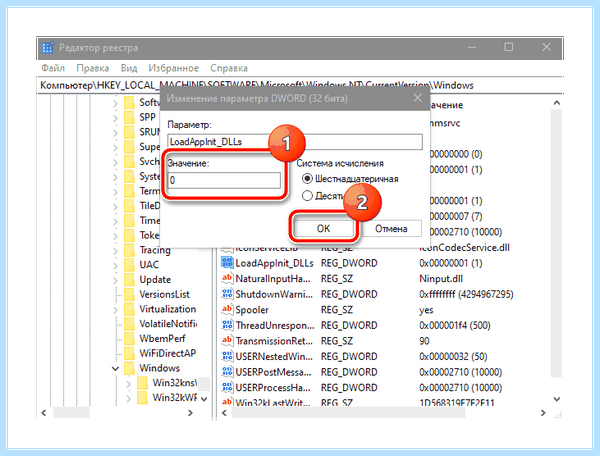Collapse the Windows key
This screenshot has height=456, width=600.
(115, 369)
